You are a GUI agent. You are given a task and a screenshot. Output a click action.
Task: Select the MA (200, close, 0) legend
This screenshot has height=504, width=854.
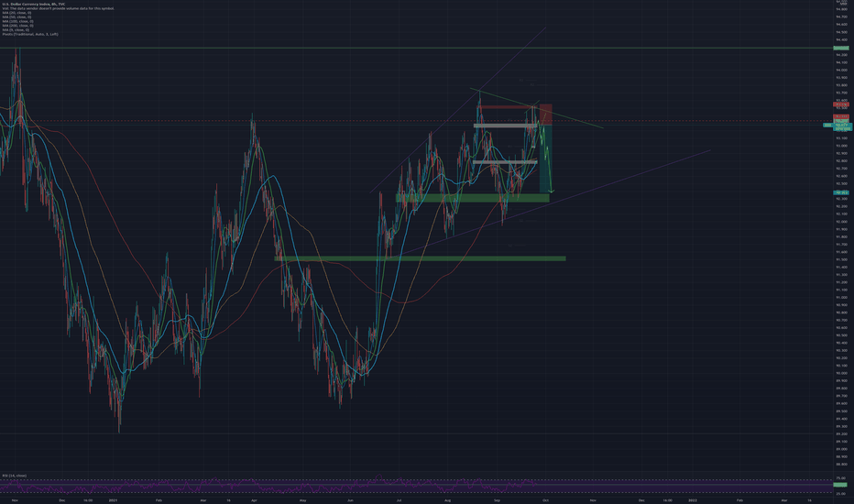[18, 26]
